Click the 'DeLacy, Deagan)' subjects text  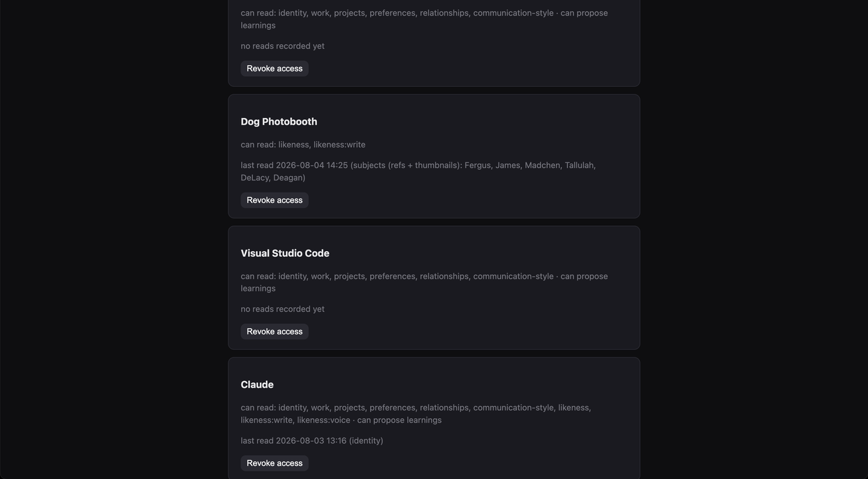(x=273, y=177)
